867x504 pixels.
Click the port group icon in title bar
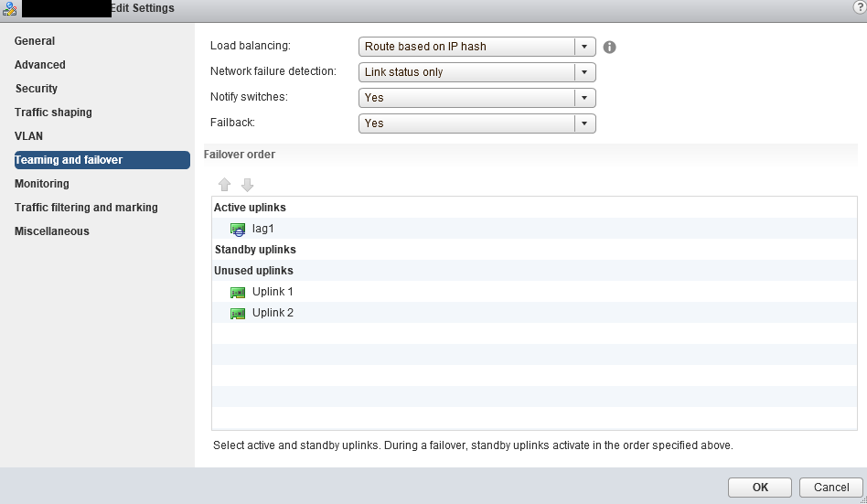(x=9, y=8)
